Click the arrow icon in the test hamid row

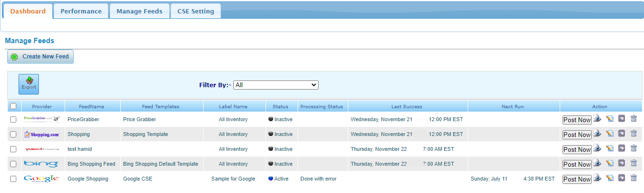click(621, 148)
